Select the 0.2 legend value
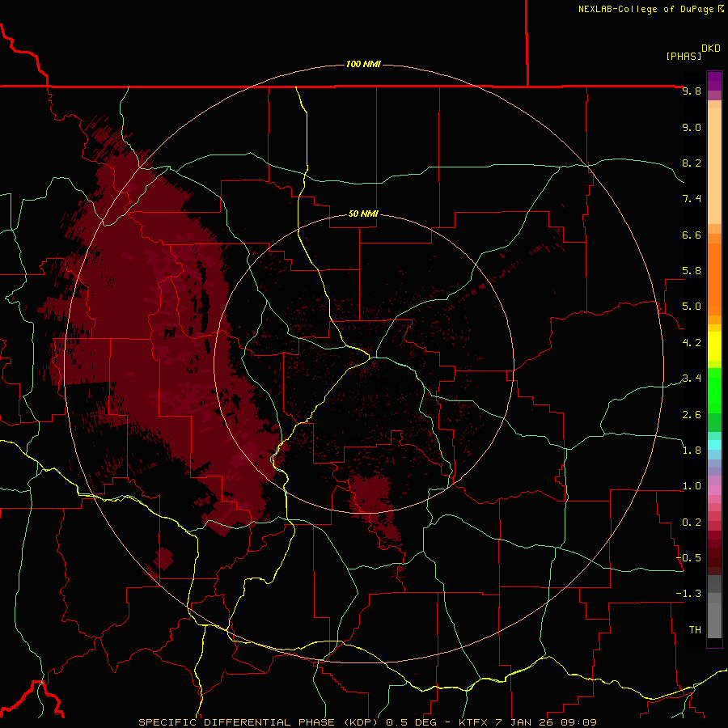 [692, 523]
